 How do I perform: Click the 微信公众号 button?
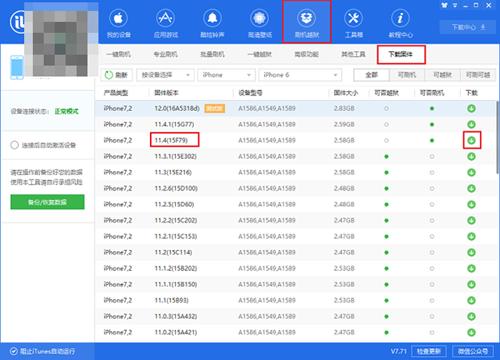473,351
